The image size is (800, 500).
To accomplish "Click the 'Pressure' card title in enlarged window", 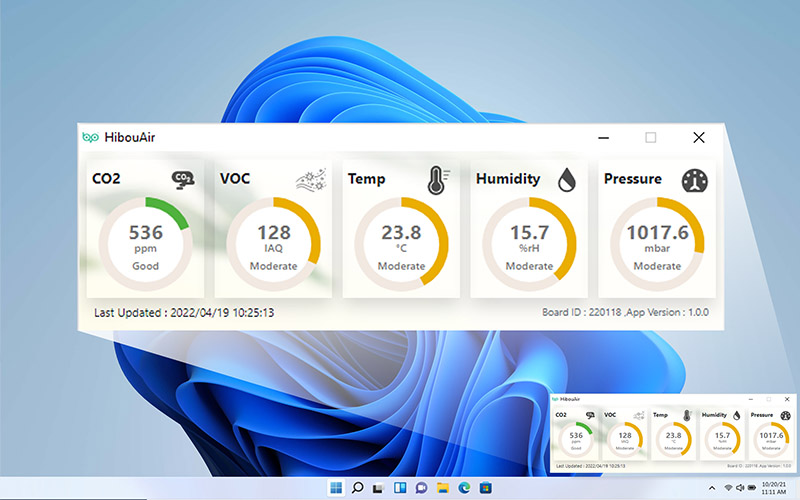I will click(633, 179).
